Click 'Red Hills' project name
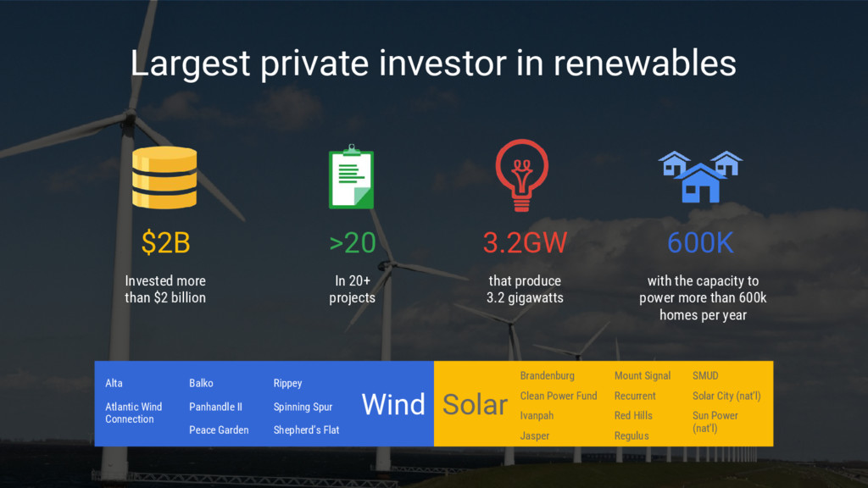 pos(633,415)
